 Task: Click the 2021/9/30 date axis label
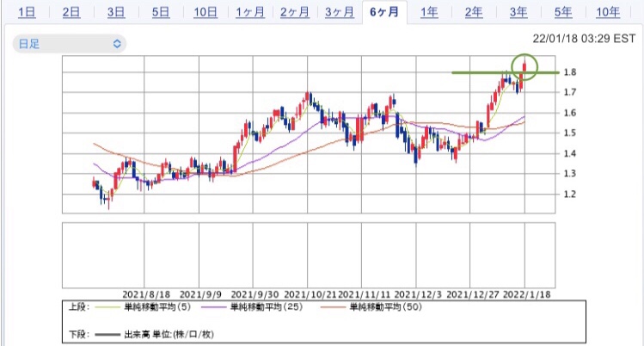tap(255, 294)
